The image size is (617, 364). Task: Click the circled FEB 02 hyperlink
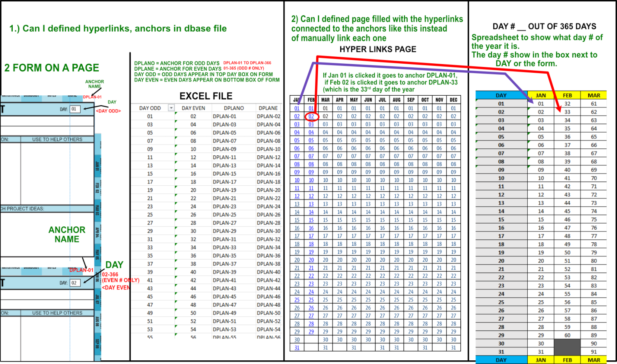click(311, 116)
